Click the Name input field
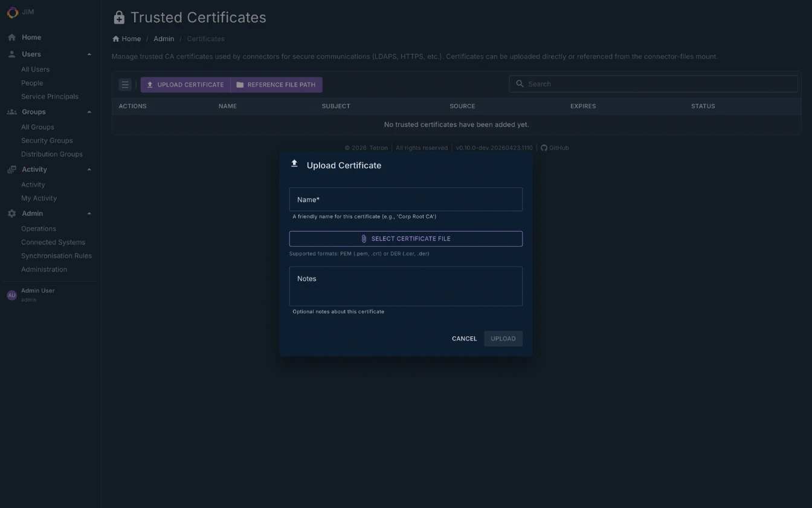The width and height of the screenshot is (812, 508). point(405,199)
